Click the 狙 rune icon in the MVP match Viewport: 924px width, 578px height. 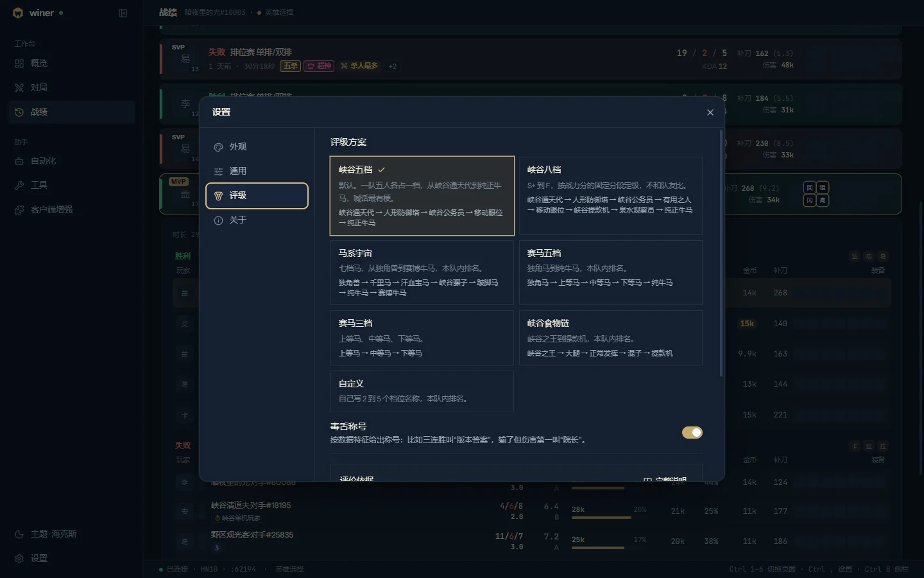823,188
